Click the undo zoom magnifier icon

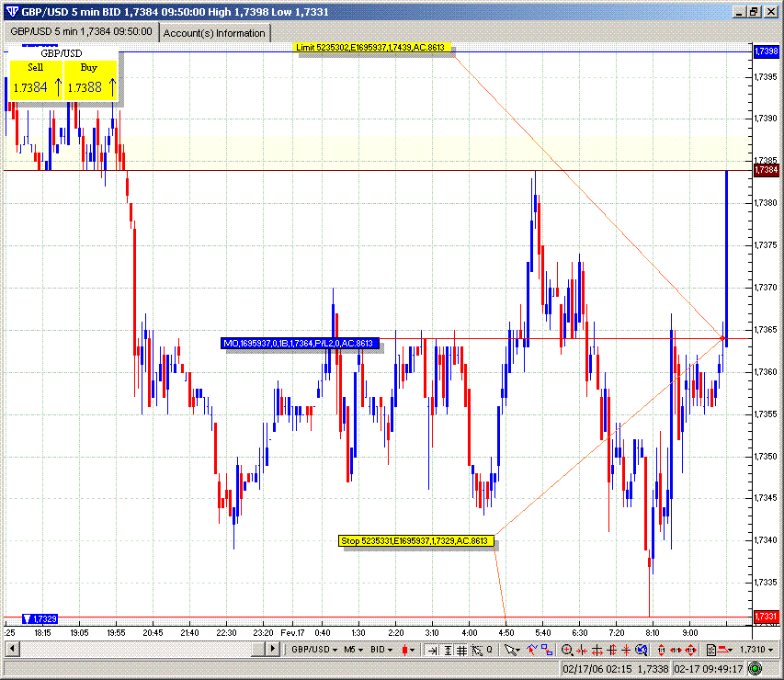point(642,650)
